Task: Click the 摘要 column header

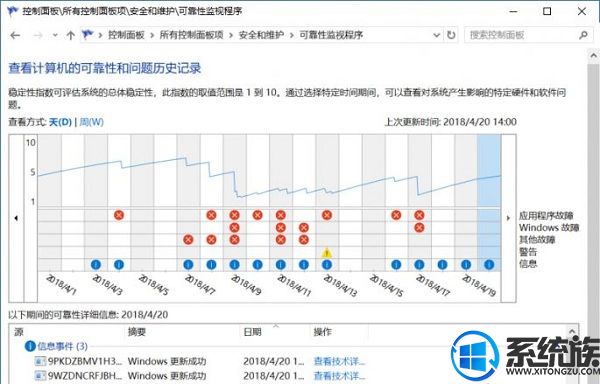Action: click(137, 332)
